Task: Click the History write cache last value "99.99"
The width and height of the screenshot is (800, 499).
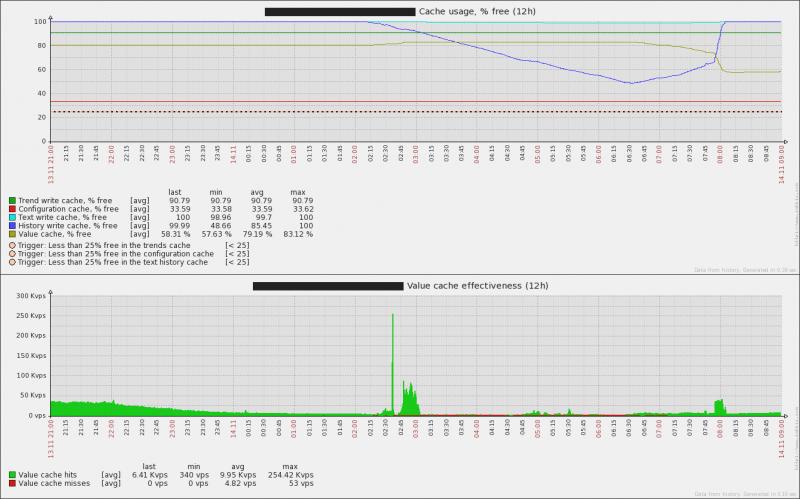Action: point(180,226)
